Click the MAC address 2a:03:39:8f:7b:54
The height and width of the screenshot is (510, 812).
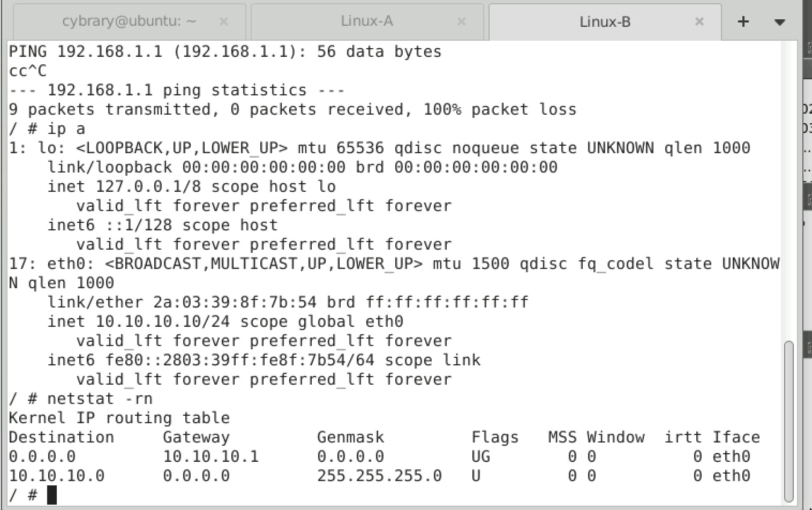(235, 302)
